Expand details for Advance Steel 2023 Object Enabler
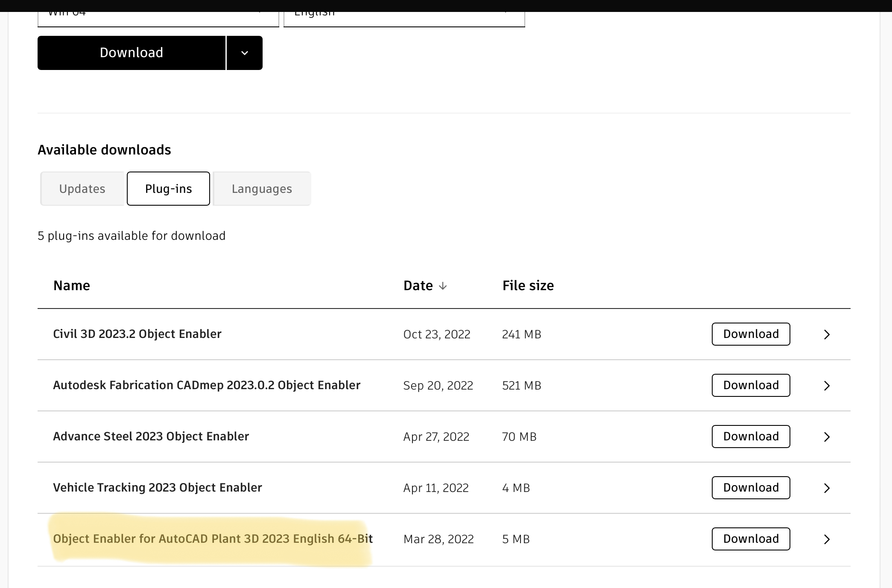 (827, 437)
